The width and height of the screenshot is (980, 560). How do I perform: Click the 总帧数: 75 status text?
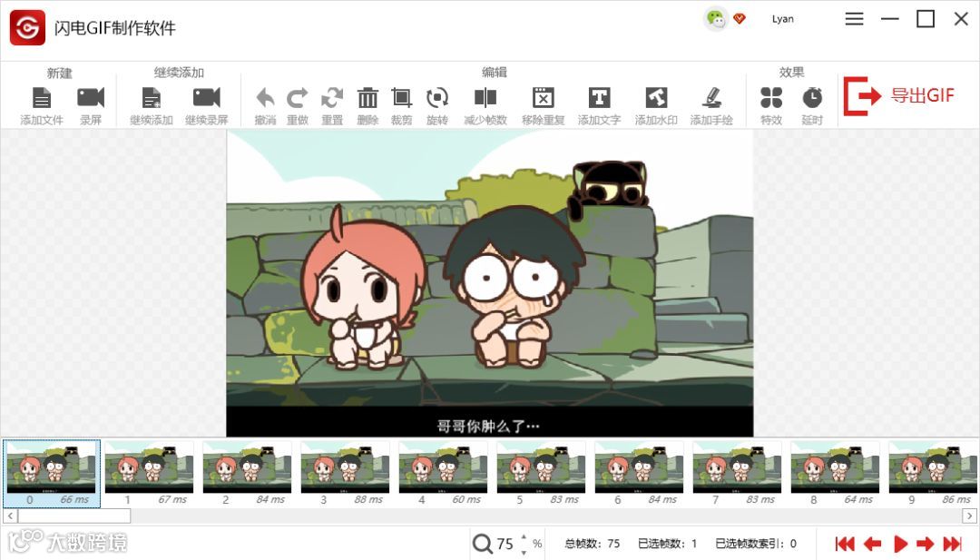tap(592, 543)
